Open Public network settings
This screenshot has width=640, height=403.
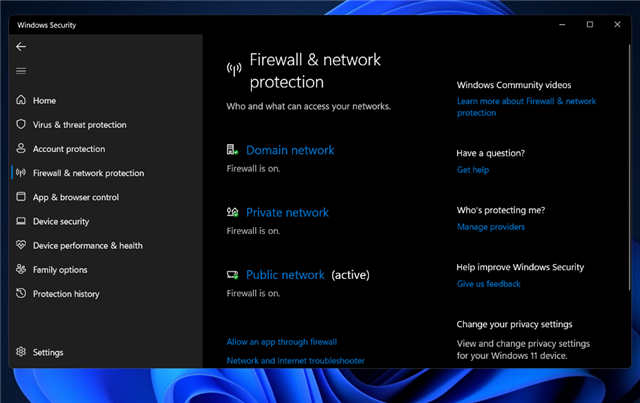(285, 274)
